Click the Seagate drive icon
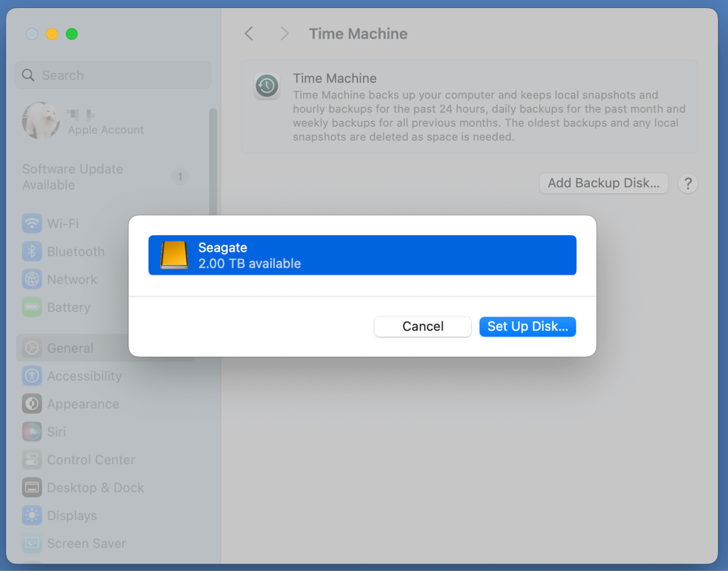The height and width of the screenshot is (571, 728). pyautogui.click(x=174, y=256)
